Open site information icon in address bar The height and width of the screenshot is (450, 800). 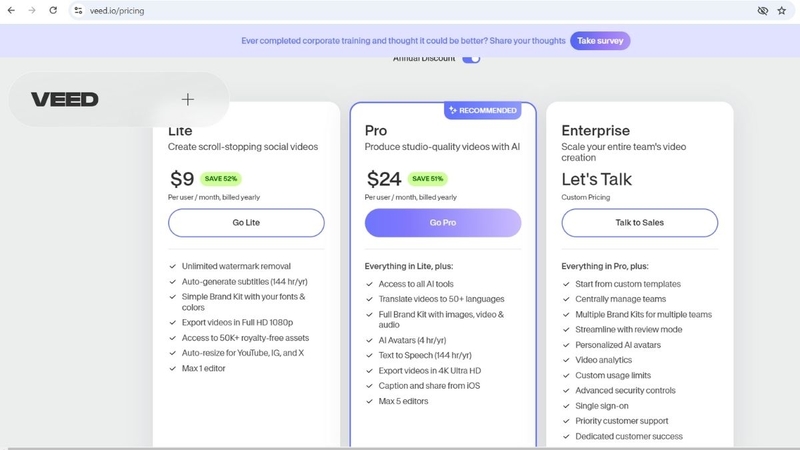78,10
